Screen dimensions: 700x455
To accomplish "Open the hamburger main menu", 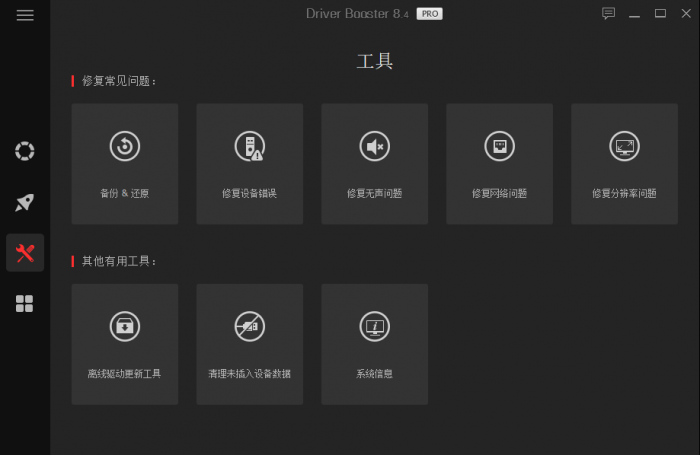I will [x=25, y=15].
